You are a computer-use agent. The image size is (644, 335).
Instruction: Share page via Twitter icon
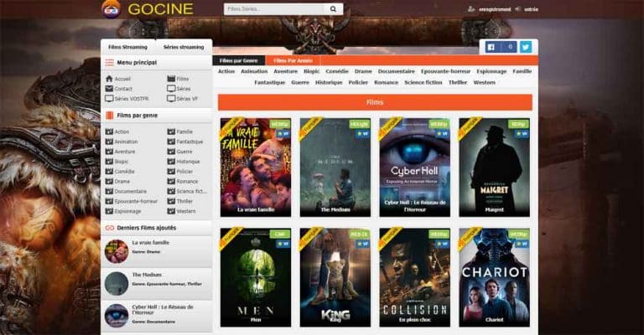(x=526, y=47)
